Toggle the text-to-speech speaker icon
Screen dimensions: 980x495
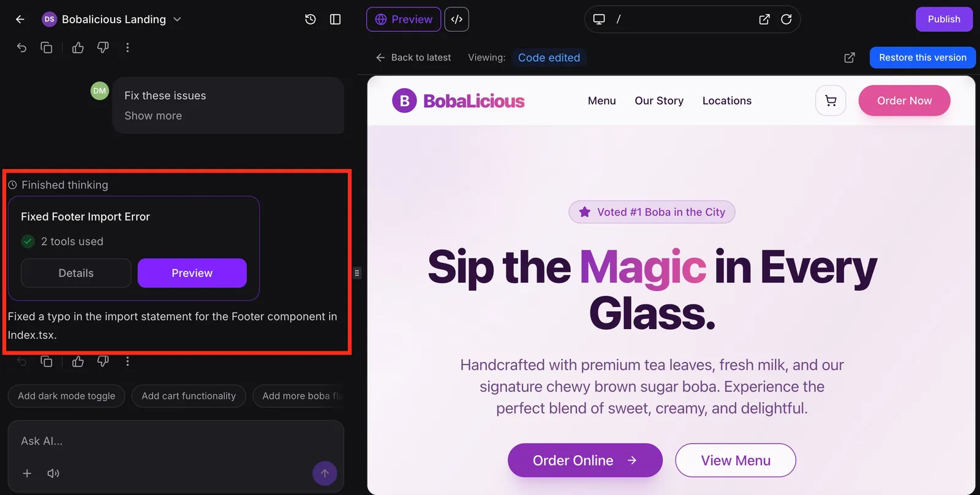pos(53,473)
